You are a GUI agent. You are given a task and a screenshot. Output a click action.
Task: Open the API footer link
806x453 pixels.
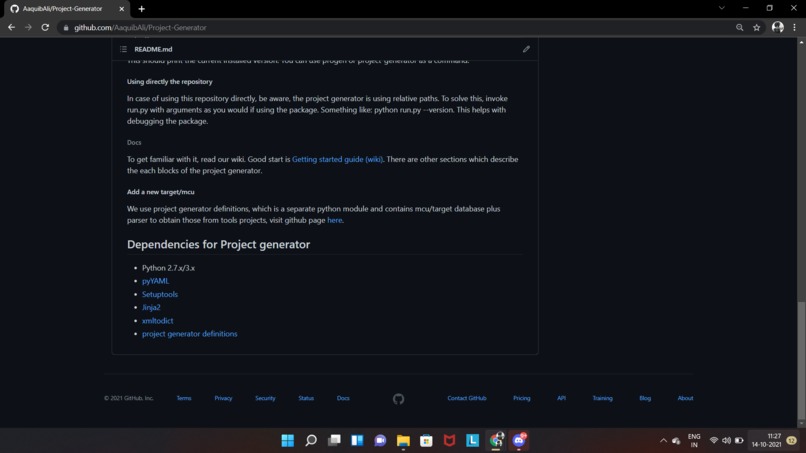[561, 398]
